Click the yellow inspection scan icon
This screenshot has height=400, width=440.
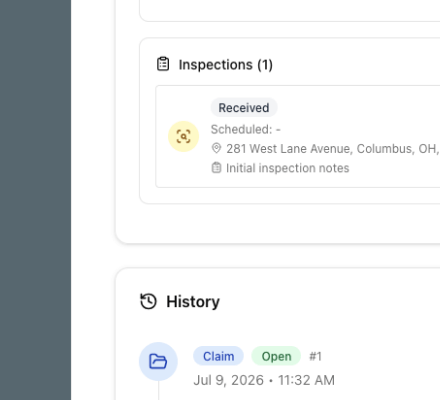point(183,136)
